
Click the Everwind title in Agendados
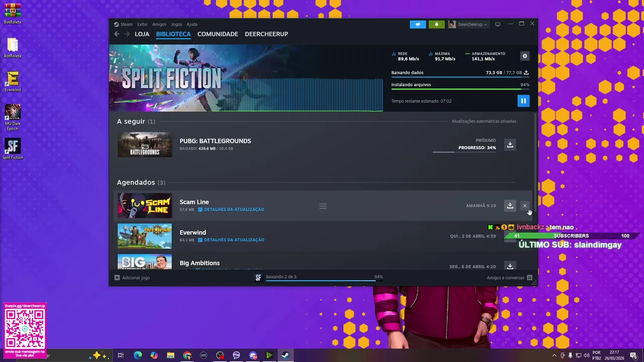click(x=193, y=232)
